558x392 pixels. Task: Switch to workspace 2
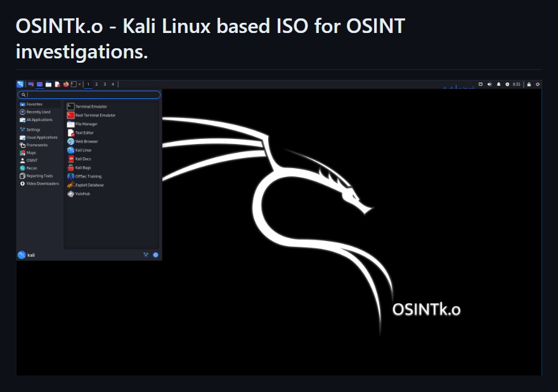click(96, 84)
